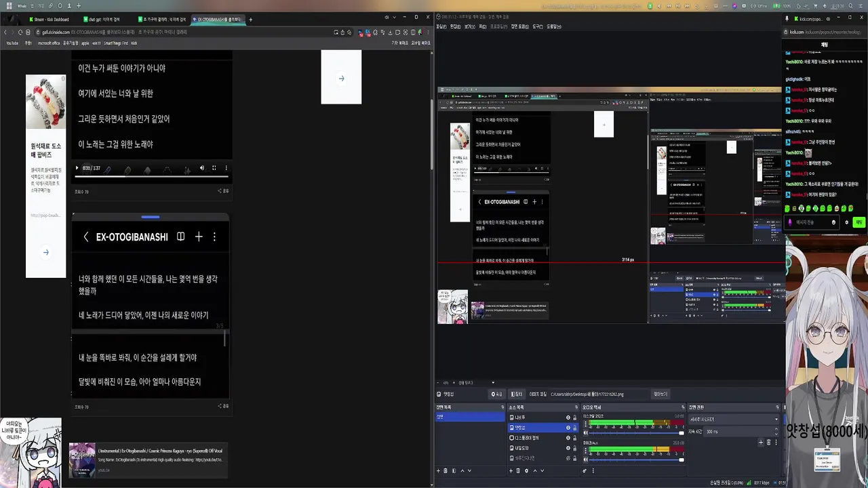Open bookmark icon in EX-OTOGIBANASHI header

[x=180, y=237]
